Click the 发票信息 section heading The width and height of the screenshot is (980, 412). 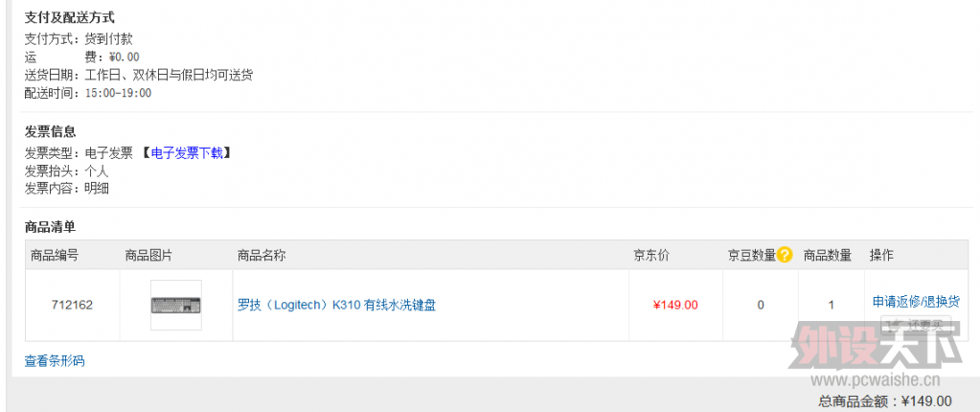[x=50, y=131]
